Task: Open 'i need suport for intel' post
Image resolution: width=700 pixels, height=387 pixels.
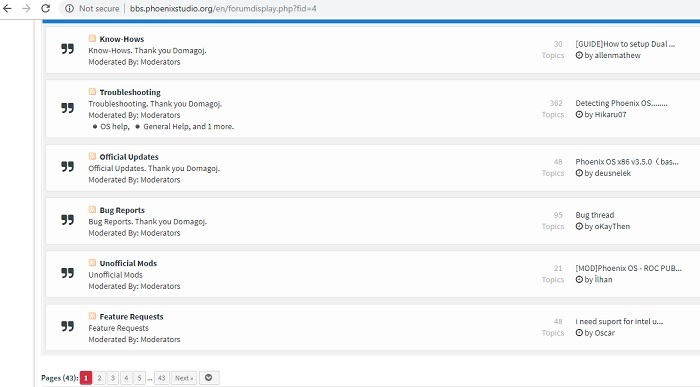Action: tap(619, 322)
